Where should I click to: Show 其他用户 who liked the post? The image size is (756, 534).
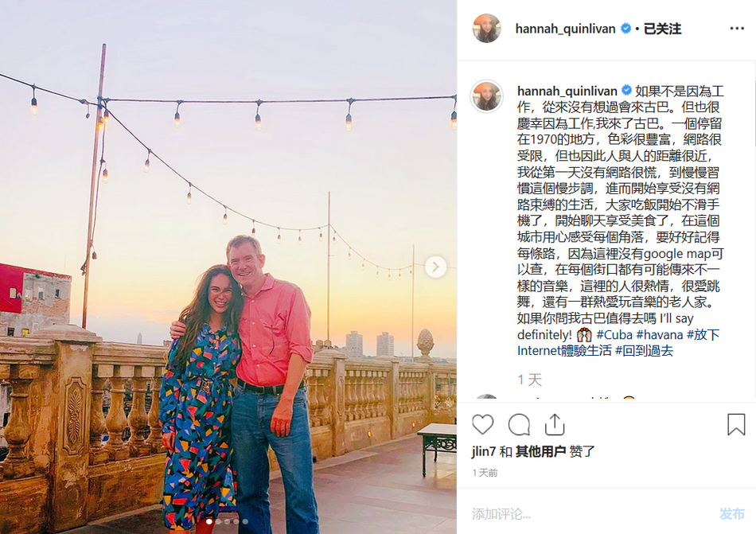click(x=540, y=451)
